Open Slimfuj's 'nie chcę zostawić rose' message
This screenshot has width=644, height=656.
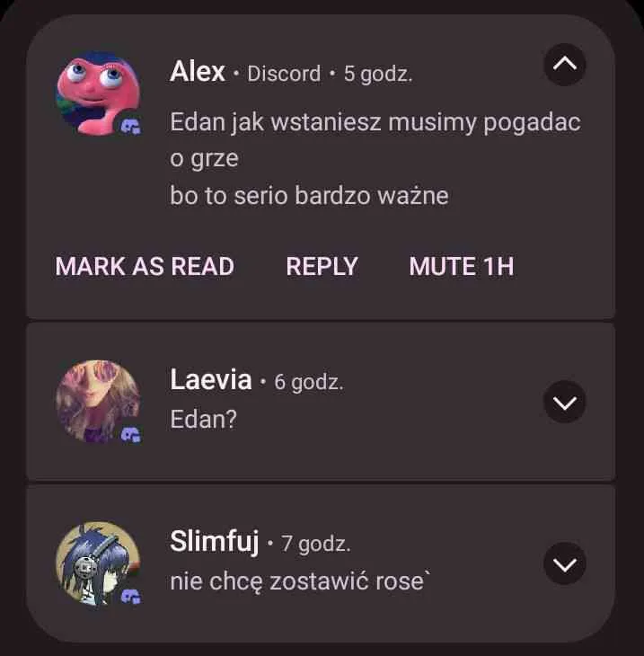tap(300, 581)
